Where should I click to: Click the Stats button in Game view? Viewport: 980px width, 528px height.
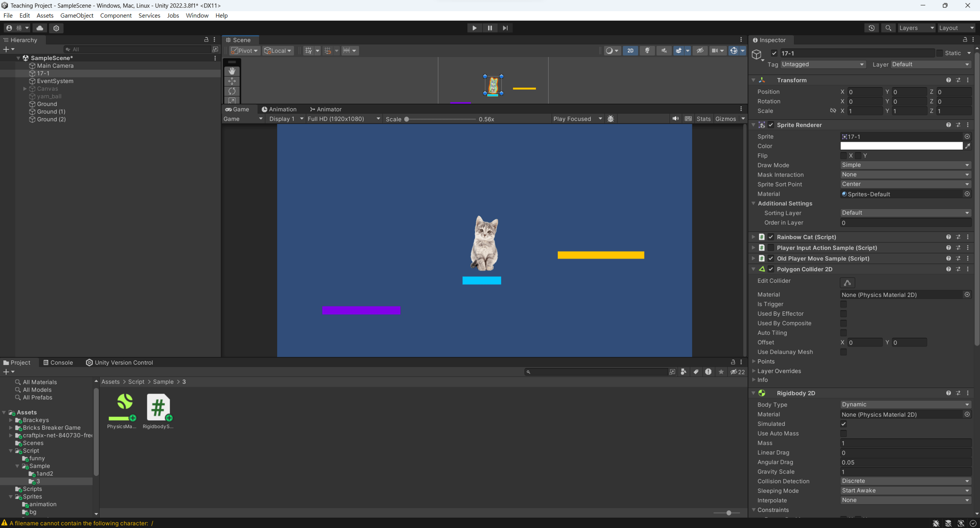point(703,119)
